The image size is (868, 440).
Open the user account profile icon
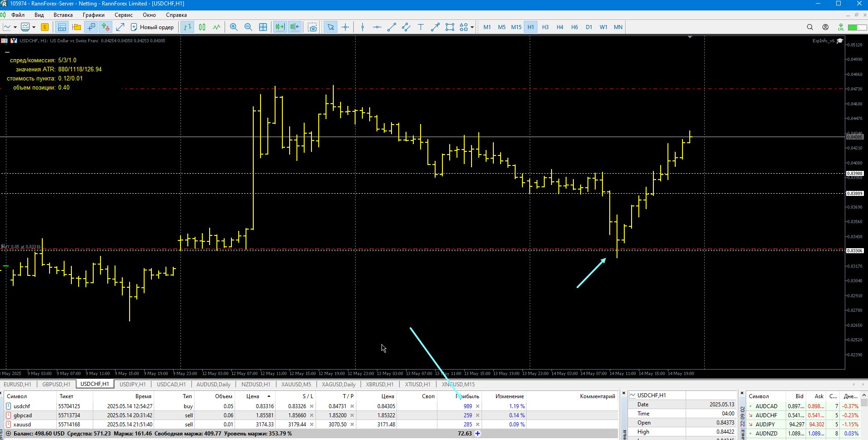click(x=825, y=27)
